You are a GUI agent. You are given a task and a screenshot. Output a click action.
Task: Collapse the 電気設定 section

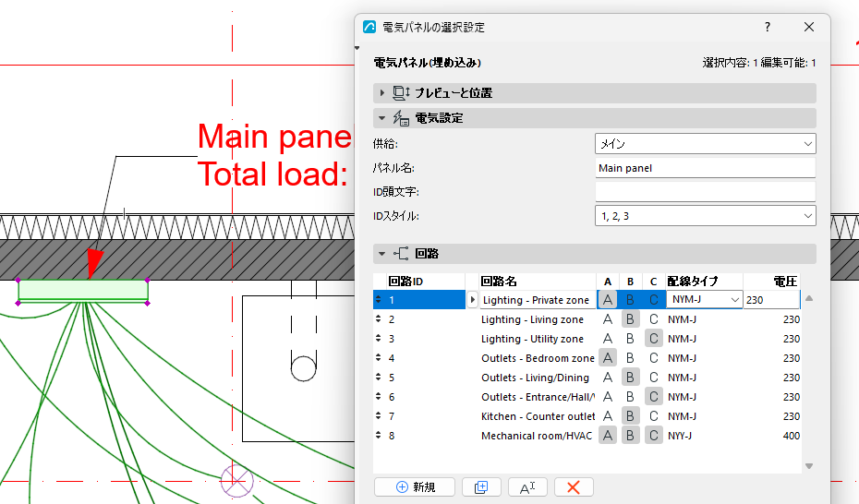coord(595,118)
